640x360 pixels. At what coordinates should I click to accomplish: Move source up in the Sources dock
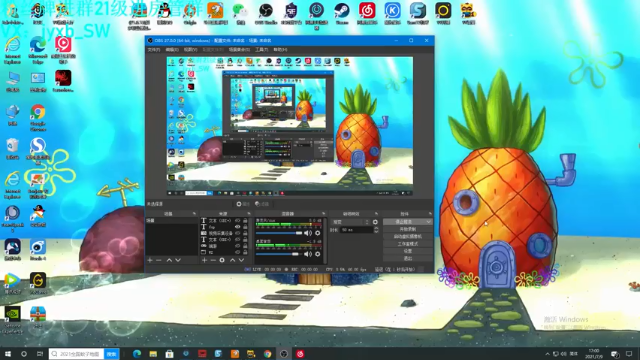pyautogui.click(x=232, y=260)
